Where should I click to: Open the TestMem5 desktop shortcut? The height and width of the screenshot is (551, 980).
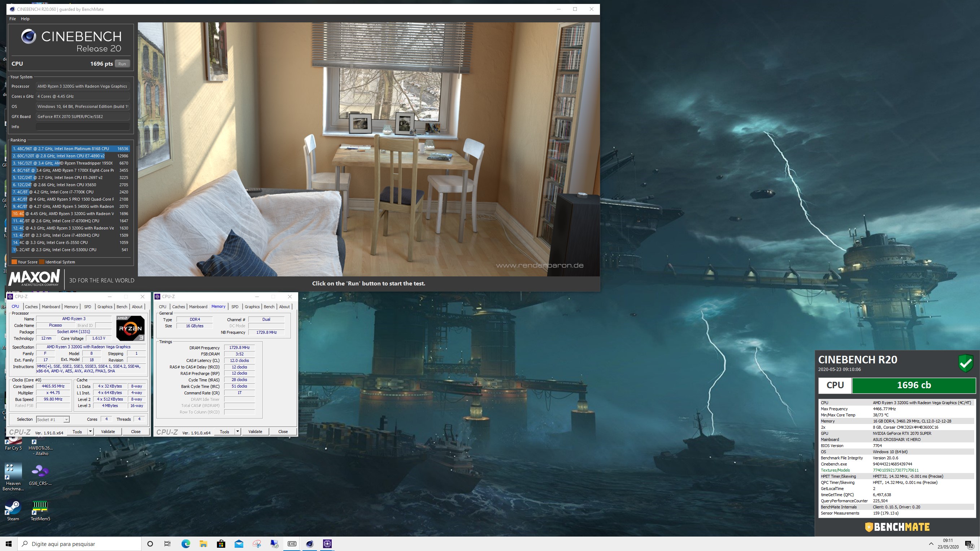click(40, 510)
